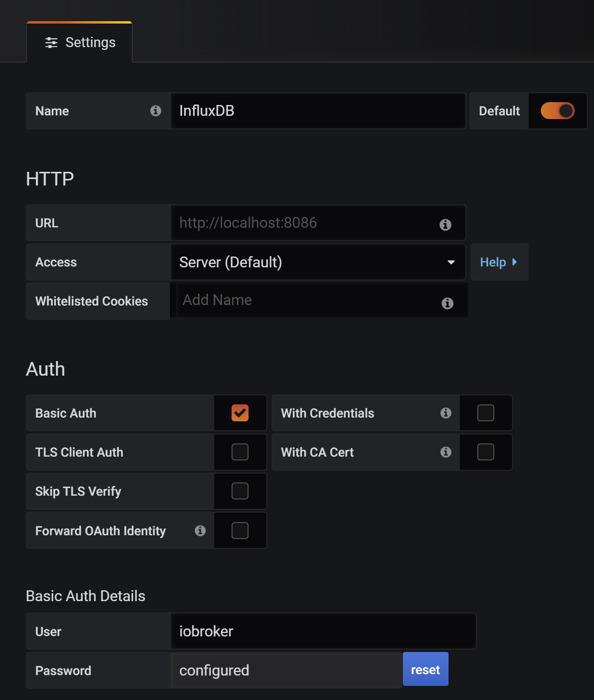Click the With CA Cert label
The width and height of the screenshot is (594, 700).
coord(317,452)
